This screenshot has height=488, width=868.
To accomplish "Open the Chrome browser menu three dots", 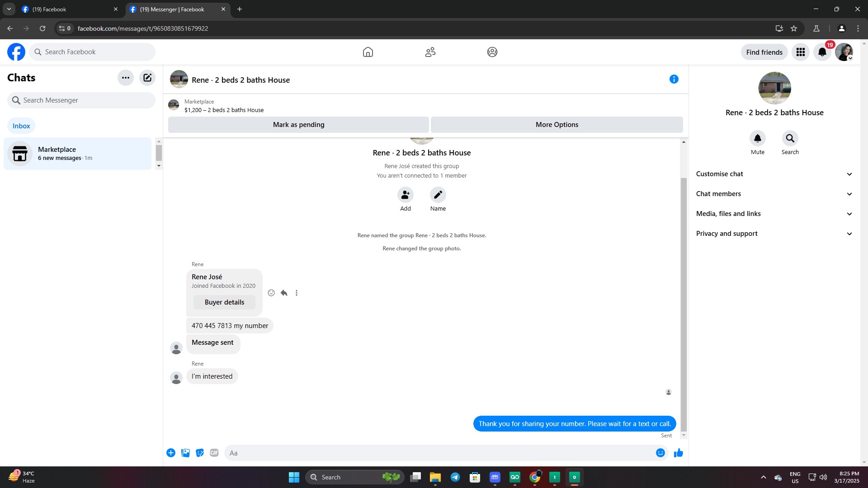I will [x=858, y=28].
